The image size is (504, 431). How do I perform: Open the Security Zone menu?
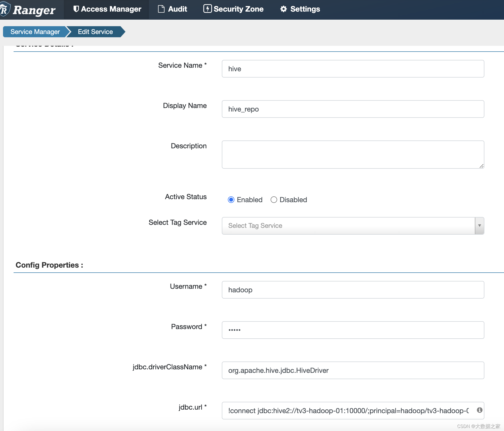pyautogui.click(x=233, y=9)
